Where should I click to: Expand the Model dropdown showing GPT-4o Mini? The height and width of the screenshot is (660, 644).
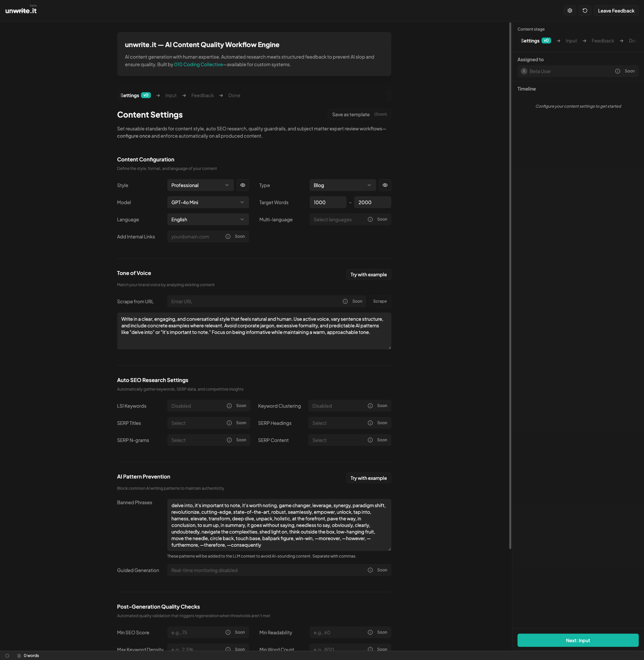208,203
